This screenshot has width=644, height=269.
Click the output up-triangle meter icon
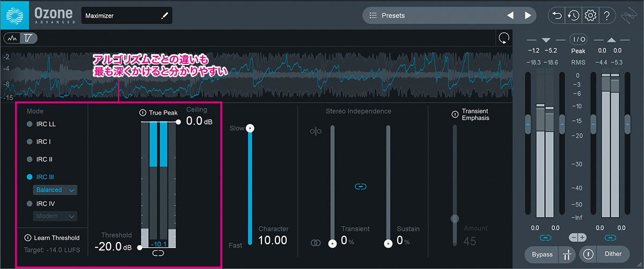click(x=611, y=40)
